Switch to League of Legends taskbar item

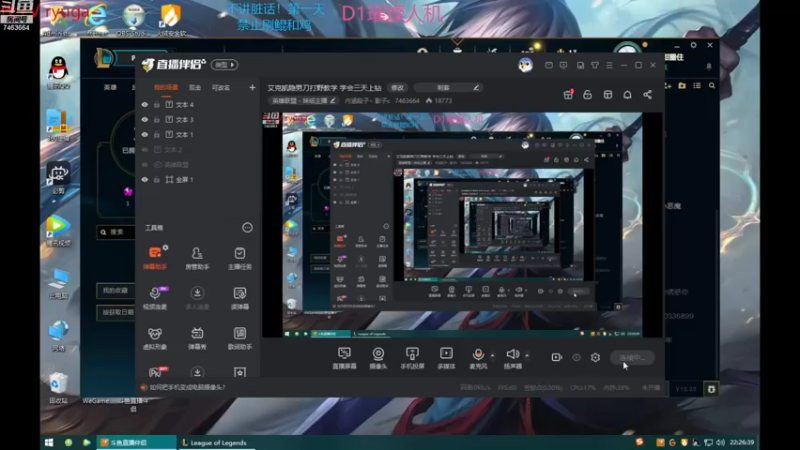214,442
